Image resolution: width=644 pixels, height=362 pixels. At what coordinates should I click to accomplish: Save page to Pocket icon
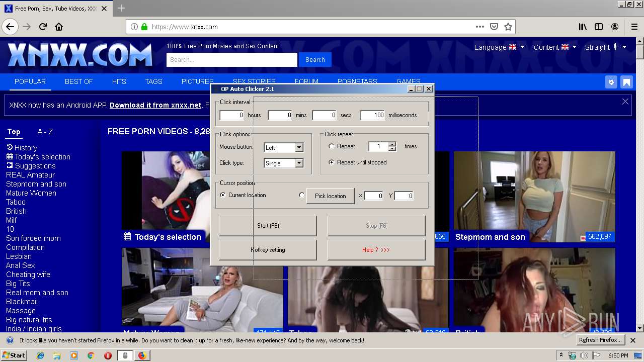pos(494,27)
